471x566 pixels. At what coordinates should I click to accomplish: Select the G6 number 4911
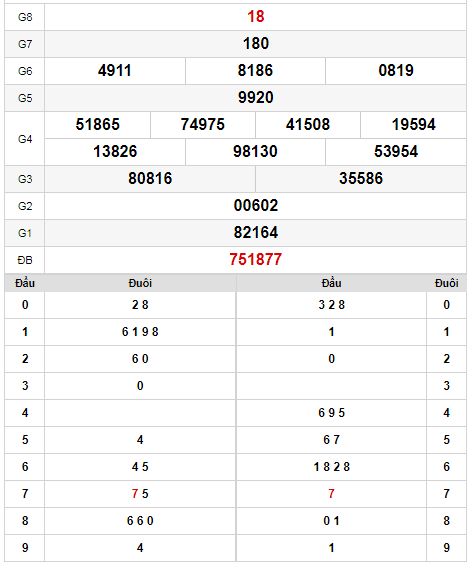pyautogui.click(x=115, y=71)
